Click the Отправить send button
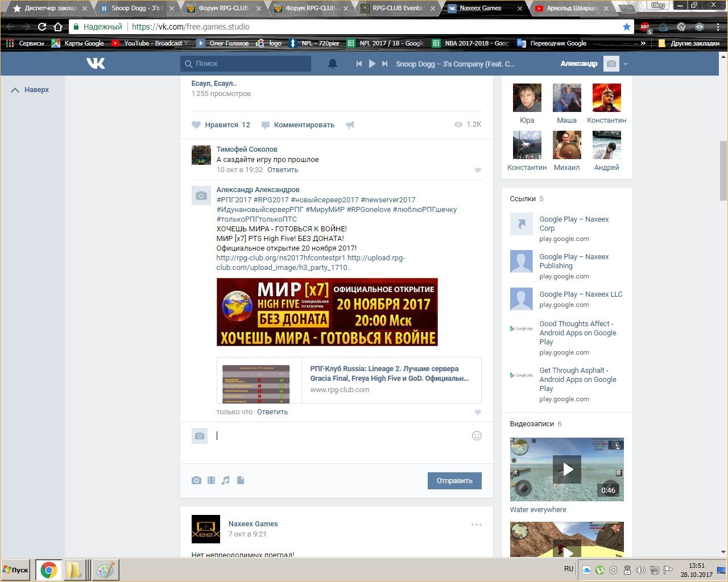The width and height of the screenshot is (728, 582). click(454, 481)
